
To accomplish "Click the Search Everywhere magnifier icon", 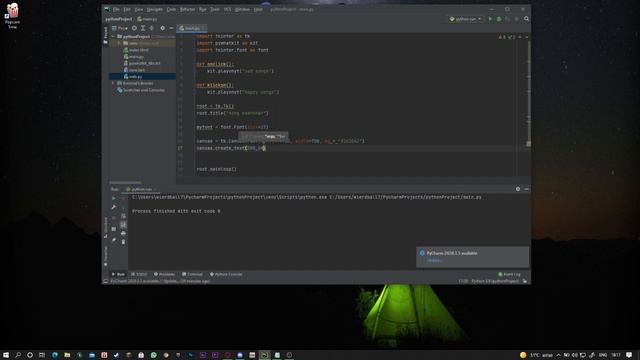I will [526, 19].
